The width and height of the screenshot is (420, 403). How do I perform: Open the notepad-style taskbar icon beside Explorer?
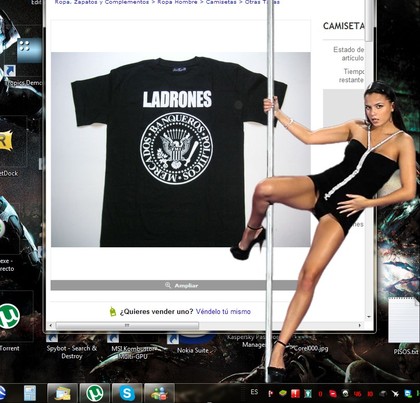[30, 394]
